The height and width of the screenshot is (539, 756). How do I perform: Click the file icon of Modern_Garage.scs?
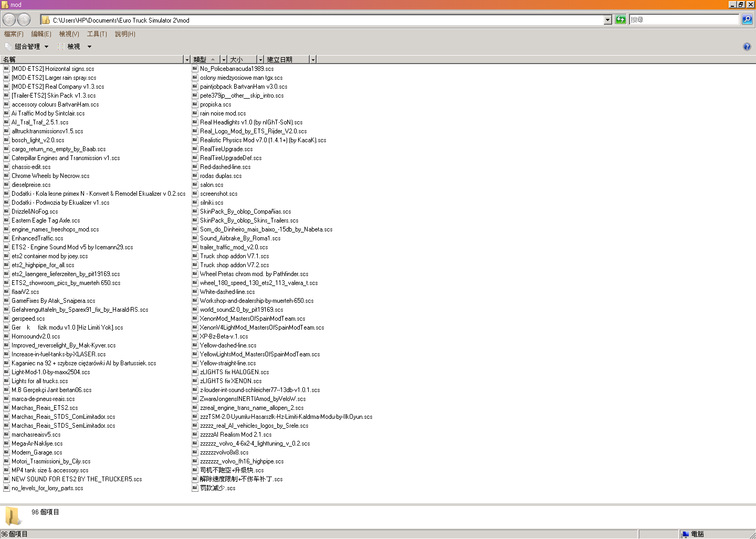pyautogui.click(x=6, y=452)
